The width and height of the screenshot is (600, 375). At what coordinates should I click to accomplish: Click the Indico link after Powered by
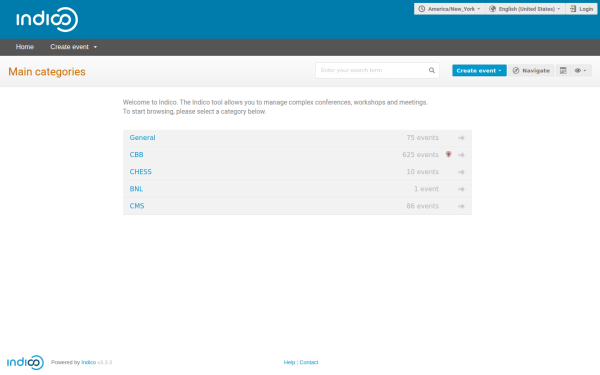(89, 362)
